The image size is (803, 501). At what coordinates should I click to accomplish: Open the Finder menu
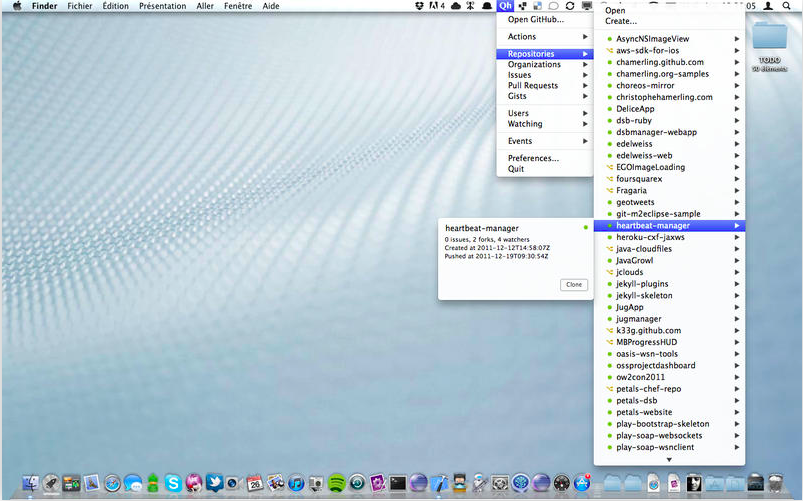(x=45, y=6)
